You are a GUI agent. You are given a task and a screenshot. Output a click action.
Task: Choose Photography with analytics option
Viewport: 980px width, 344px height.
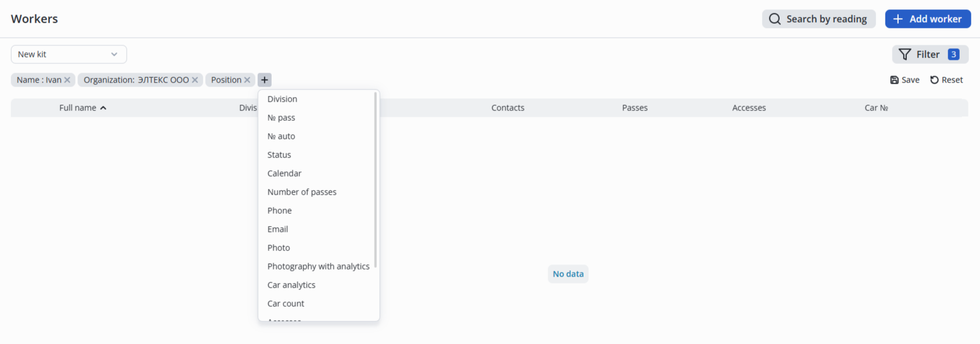pos(318,267)
